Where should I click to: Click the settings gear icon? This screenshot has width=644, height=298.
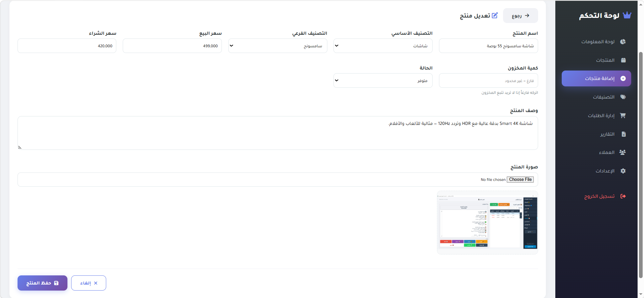(623, 171)
